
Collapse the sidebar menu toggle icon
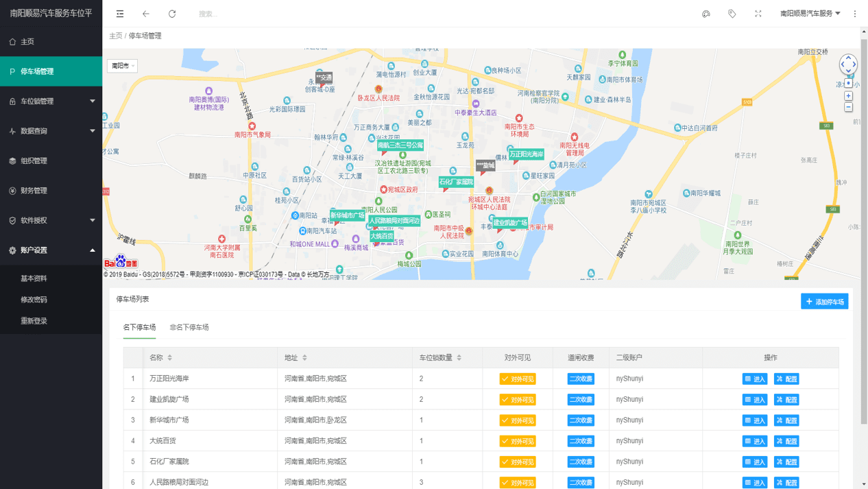(x=120, y=14)
